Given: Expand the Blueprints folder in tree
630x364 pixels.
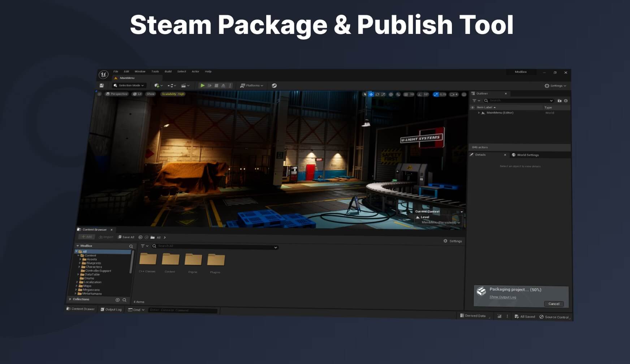Looking at the screenshot, I should [80, 263].
